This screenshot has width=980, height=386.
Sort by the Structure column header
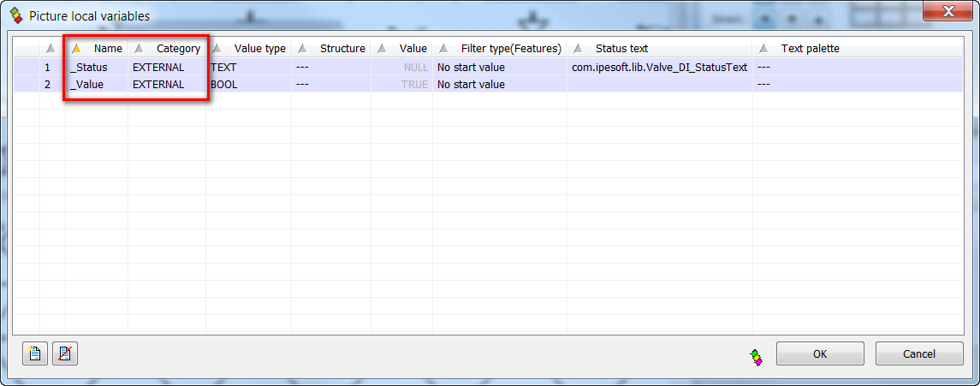pyautogui.click(x=342, y=49)
